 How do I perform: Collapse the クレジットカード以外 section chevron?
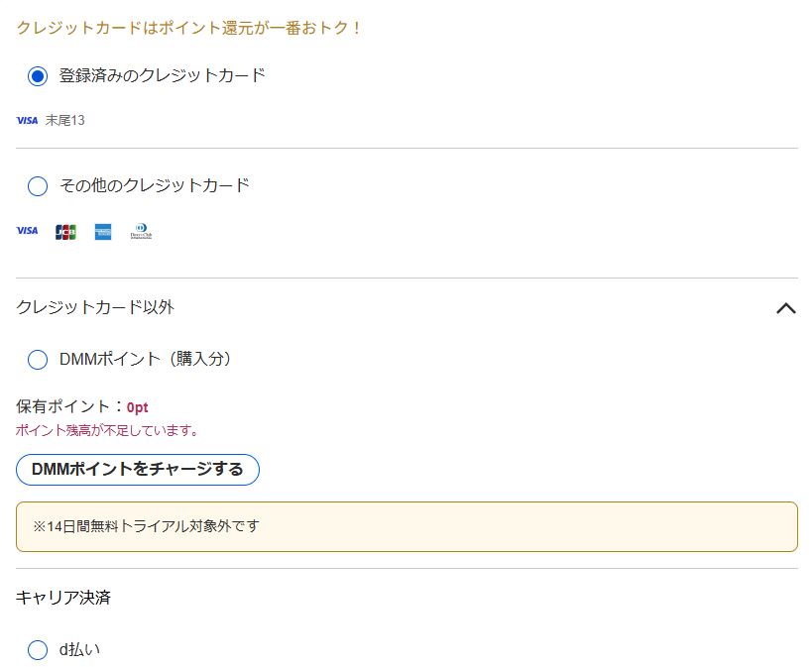[x=785, y=308]
